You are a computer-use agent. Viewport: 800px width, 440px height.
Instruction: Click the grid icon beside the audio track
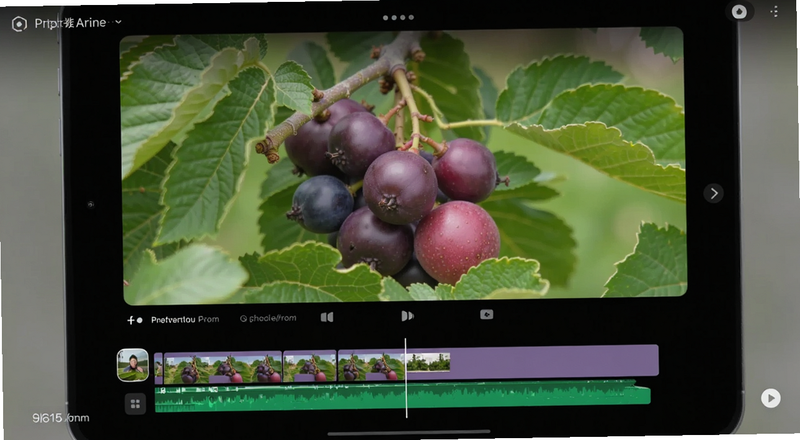(135, 404)
